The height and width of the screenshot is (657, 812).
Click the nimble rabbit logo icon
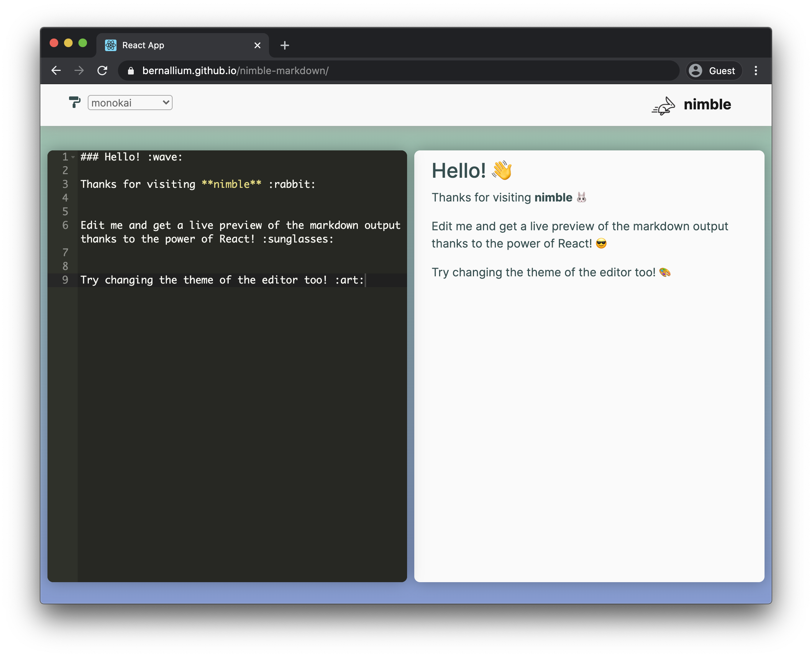[663, 105]
